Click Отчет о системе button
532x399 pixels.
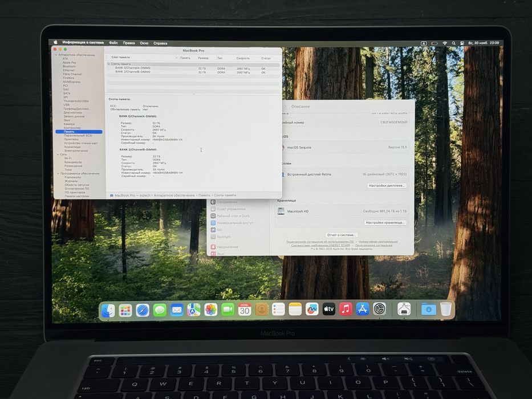(342, 235)
